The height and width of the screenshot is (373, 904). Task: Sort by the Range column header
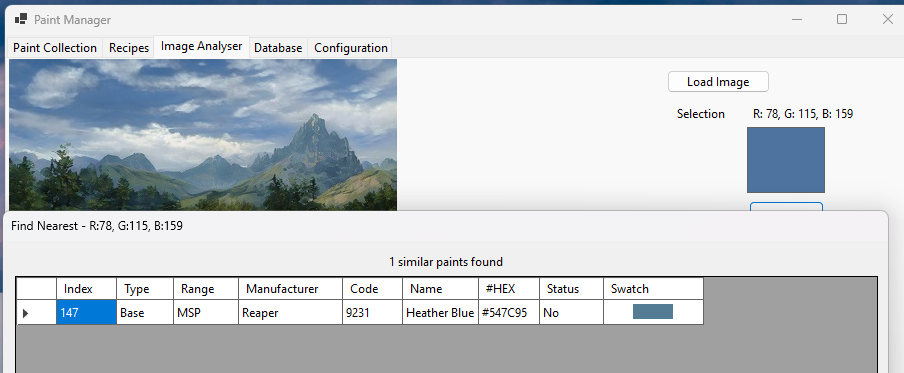pyautogui.click(x=206, y=289)
